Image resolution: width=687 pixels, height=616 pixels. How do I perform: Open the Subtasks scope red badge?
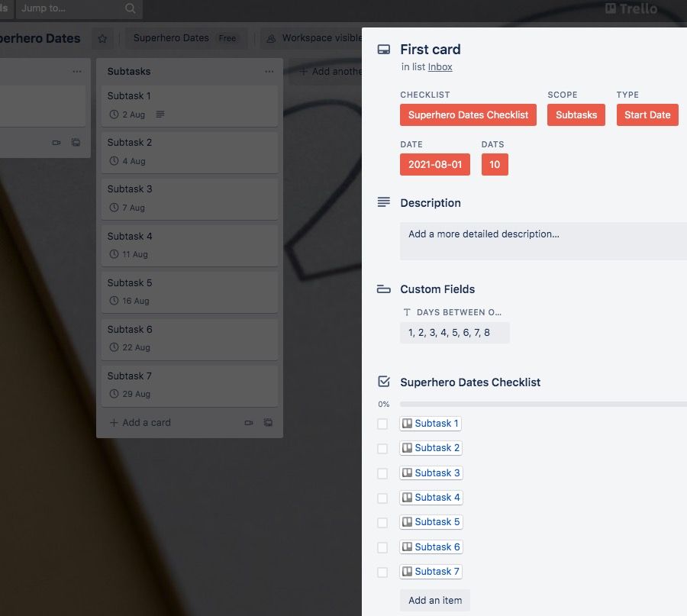(576, 114)
